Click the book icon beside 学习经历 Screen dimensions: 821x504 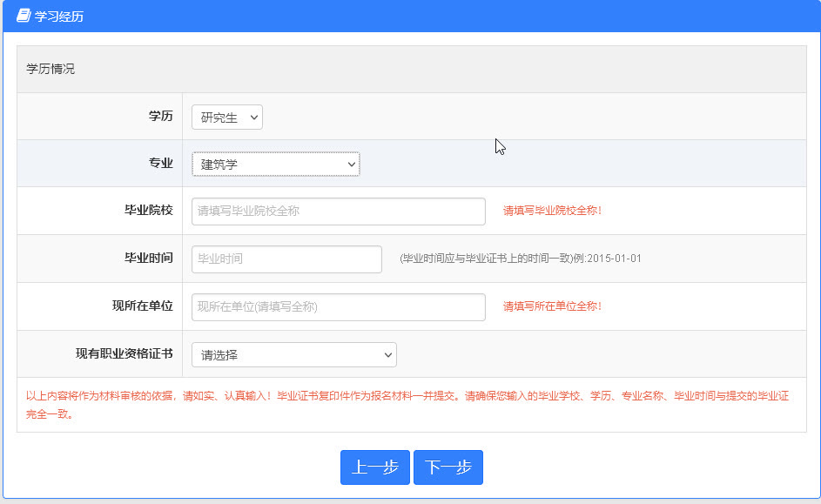coord(23,16)
